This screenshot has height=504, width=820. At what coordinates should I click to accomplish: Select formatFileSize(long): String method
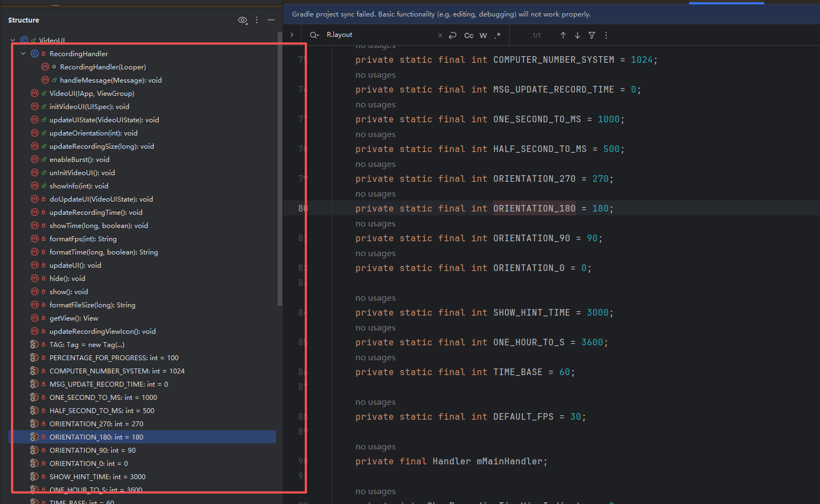[x=92, y=305]
